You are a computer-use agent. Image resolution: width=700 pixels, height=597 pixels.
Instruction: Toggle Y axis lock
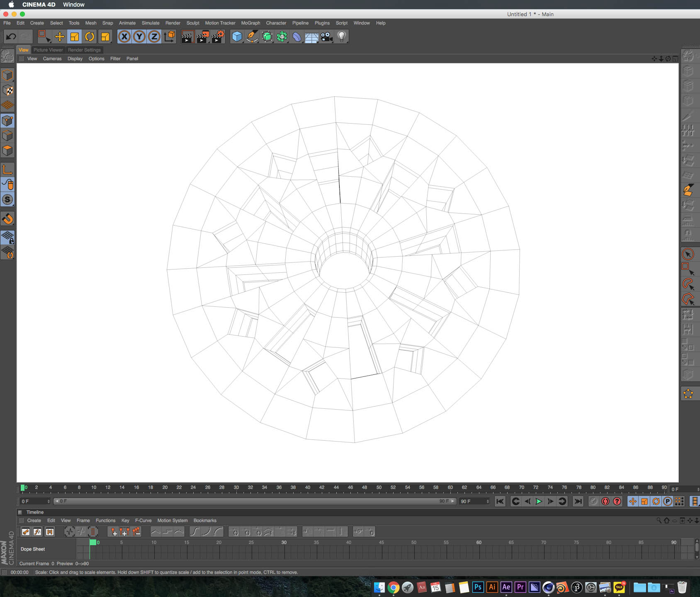point(139,36)
